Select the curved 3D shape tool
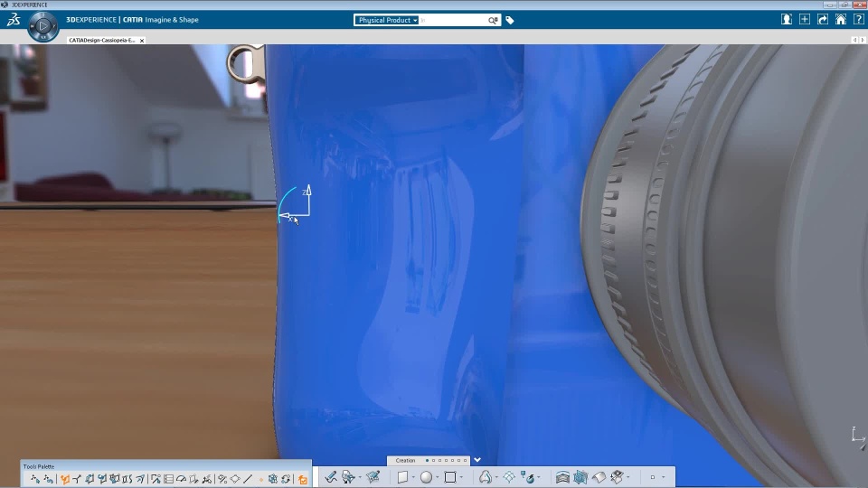The width and height of the screenshot is (868, 488). pyautogui.click(x=485, y=477)
